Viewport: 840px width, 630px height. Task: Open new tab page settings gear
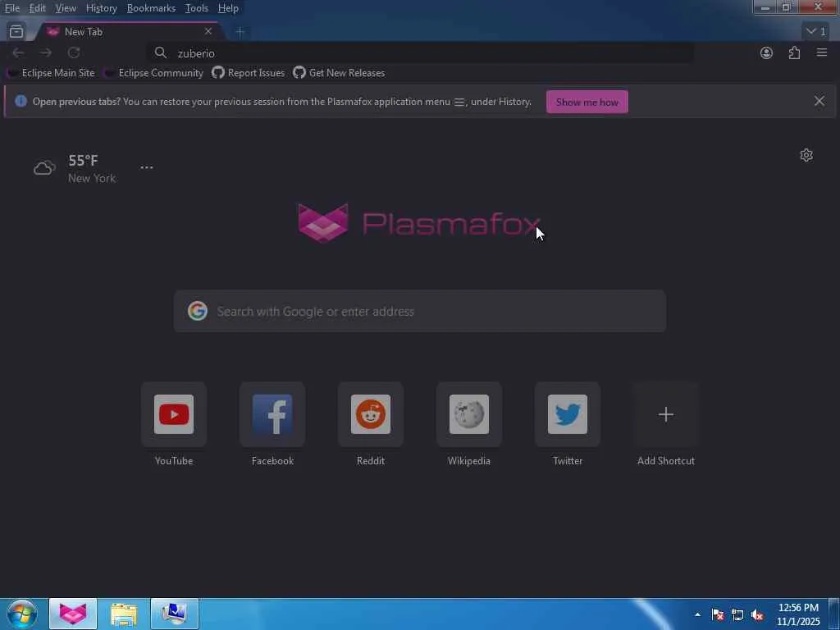coord(806,155)
